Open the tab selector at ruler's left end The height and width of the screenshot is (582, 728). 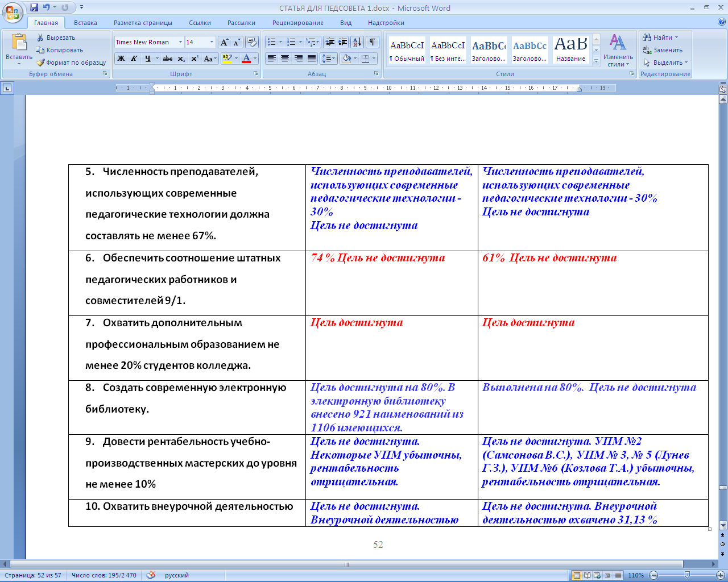pyautogui.click(x=7, y=88)
